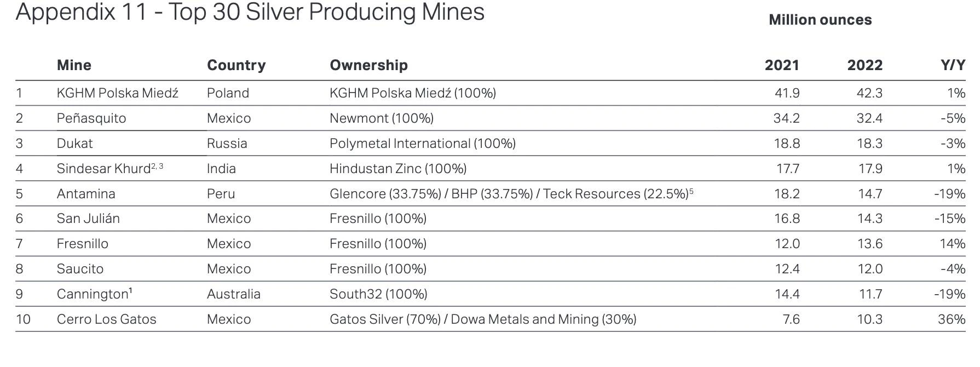This screenshot has width=980, height=367.
Task: Click Sindesar Khurd footnote mine name
Action: (109, 168)
